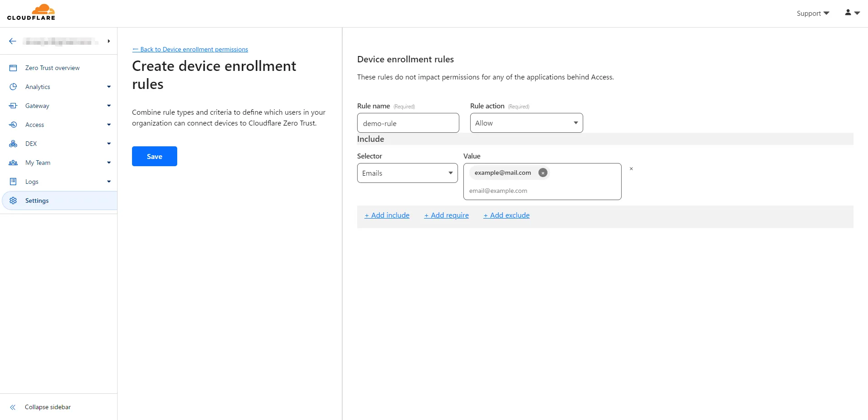Click the Settings gear icon

point(13,201)
